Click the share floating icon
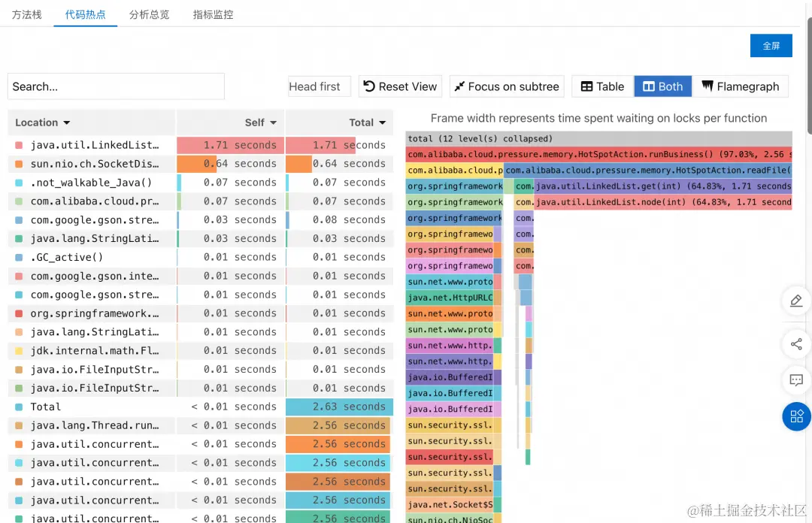 tap(796, 344)
